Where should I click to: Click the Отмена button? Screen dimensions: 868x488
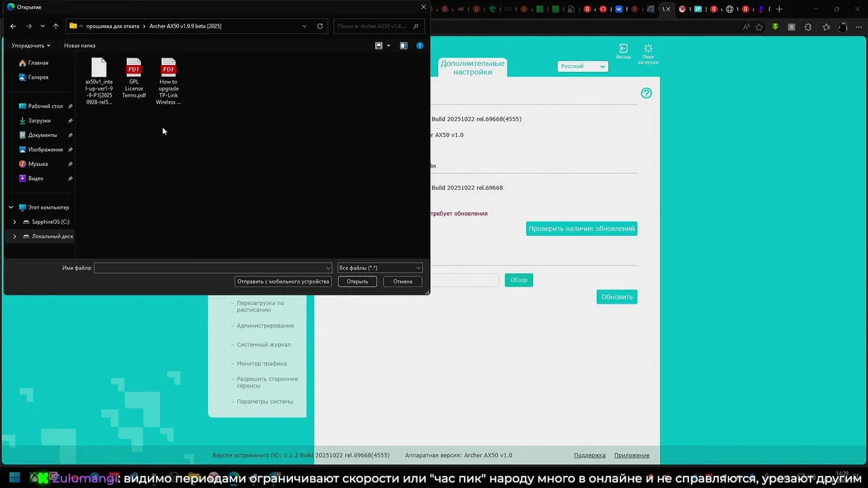(403, 281)
